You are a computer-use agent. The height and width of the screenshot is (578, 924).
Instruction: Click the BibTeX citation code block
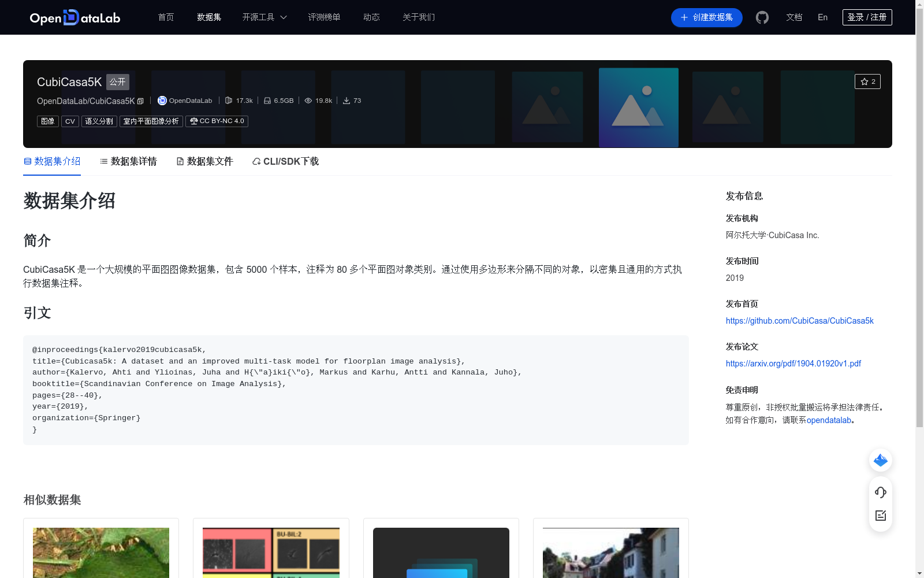pyautogui.click(x=356, y=390)
